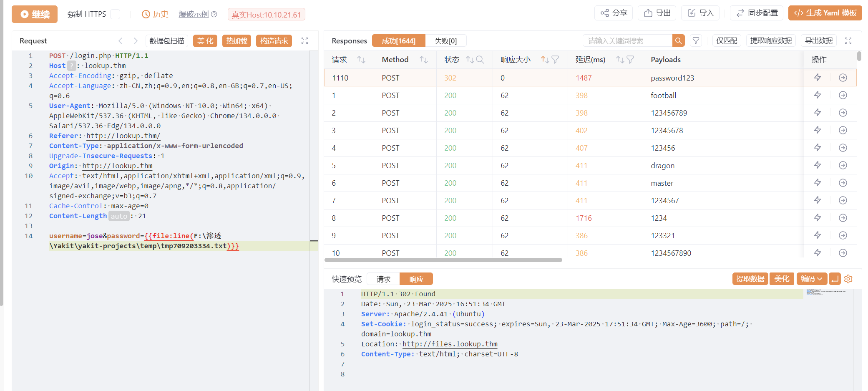Switch to the 成功[1644] tab
The height and width of the screenshot is (391, 868).
coord(399,41)
